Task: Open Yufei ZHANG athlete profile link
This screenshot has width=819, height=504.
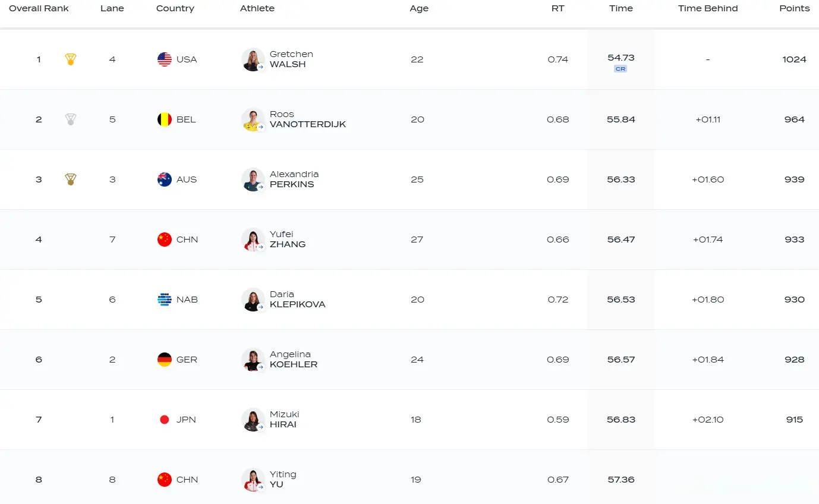Action: [x=288, y=240]
